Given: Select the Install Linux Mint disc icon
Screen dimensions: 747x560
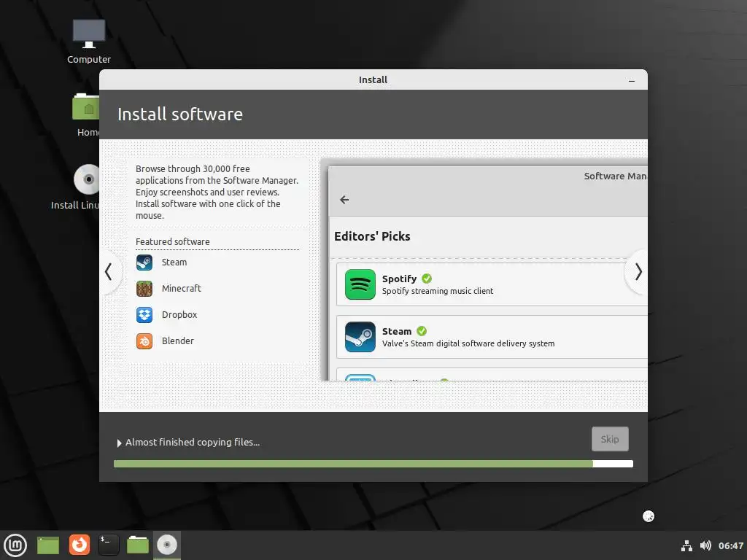Looking at the screenshot, I should pos(87,179).
